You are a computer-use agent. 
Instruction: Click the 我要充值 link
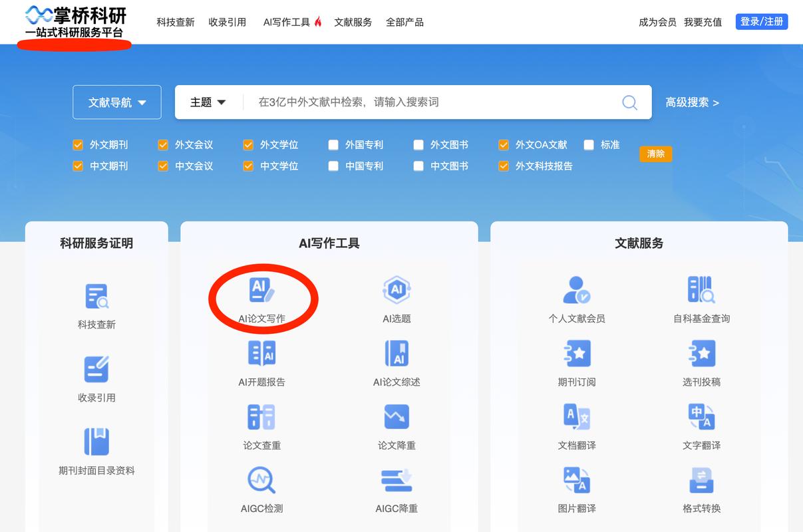coord(703,22)
